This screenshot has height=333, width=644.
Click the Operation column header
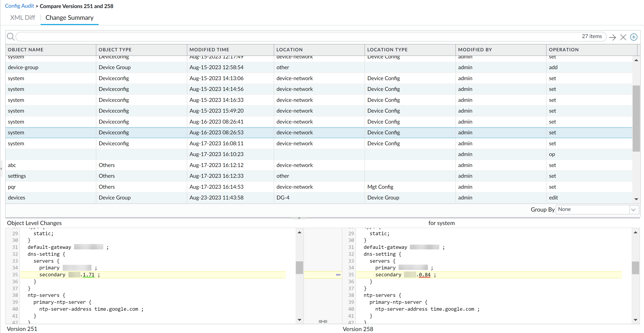563,50
